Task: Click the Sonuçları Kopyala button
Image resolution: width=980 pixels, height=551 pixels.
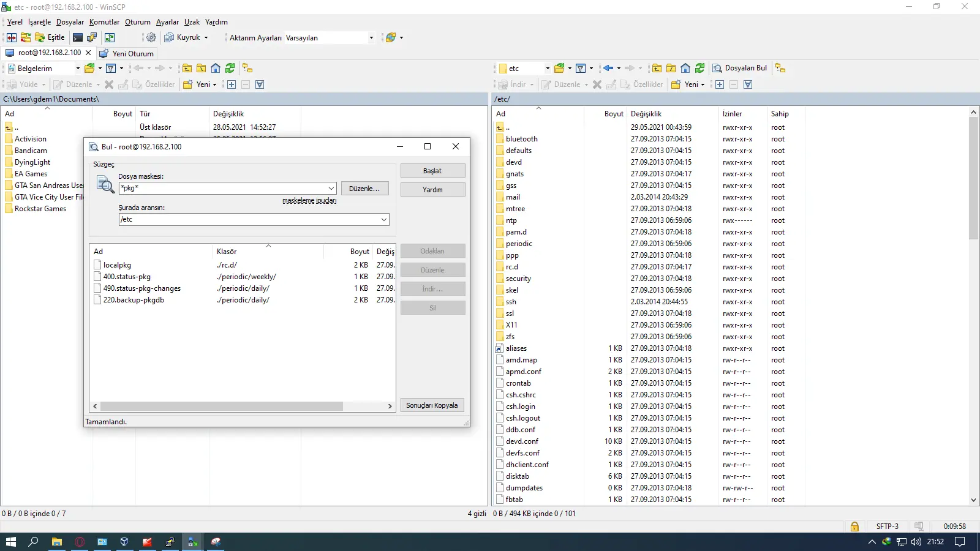Action: pyautogui.click(x=432, y=405)
